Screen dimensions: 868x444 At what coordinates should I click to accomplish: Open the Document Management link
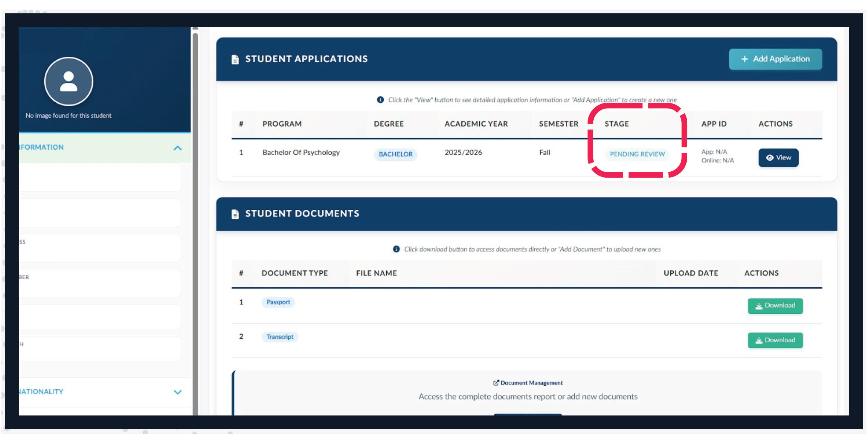click(x=531, y=383)
